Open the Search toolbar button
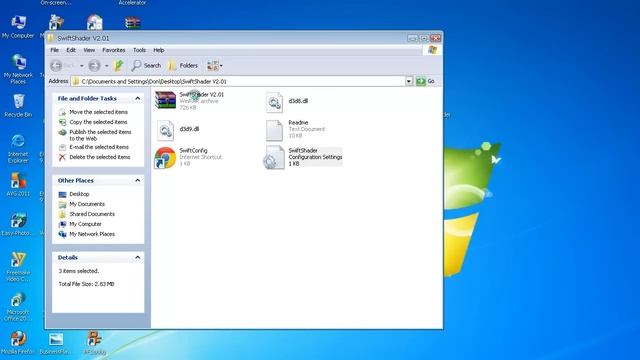This screenshot has width=640, height=360. [146, 65]
